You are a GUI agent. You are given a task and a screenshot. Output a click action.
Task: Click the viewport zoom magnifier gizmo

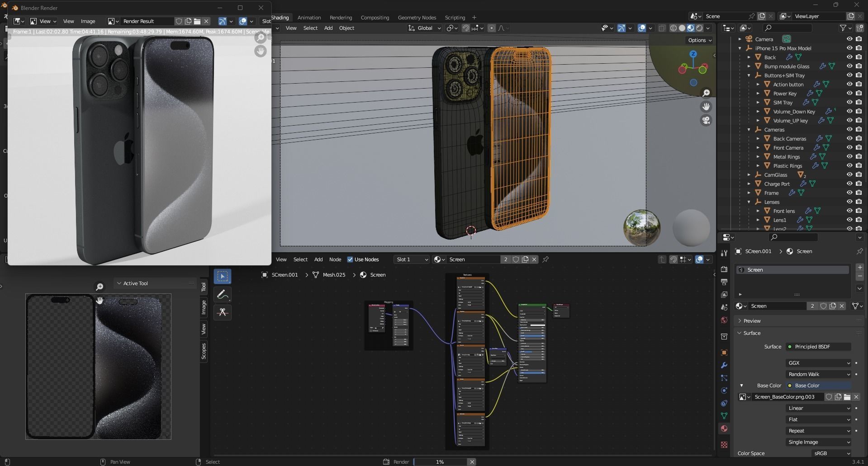coord(706,93)
